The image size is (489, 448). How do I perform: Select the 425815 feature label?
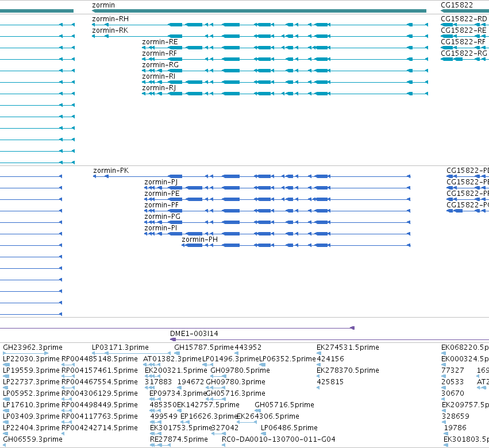click(330, 382)
